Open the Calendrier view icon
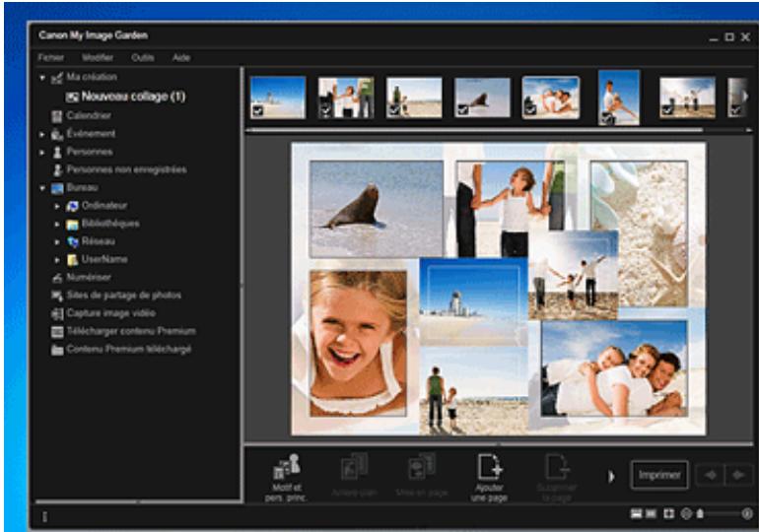 tap(56, 115)
